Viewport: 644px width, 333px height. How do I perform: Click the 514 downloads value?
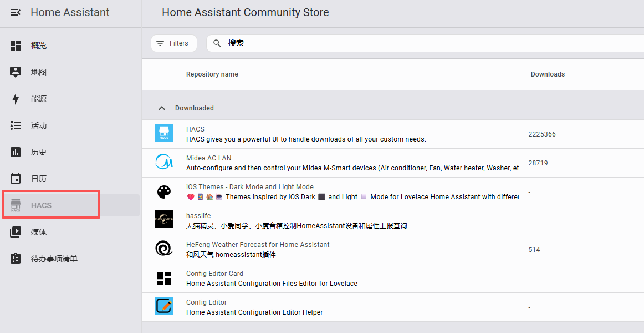point(534,250)
